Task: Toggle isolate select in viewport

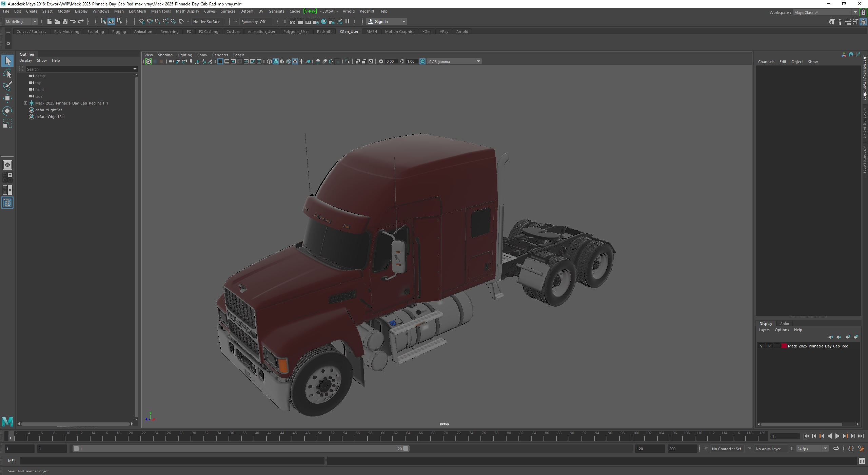Action: pyautogui.click(x=348, y=61)
